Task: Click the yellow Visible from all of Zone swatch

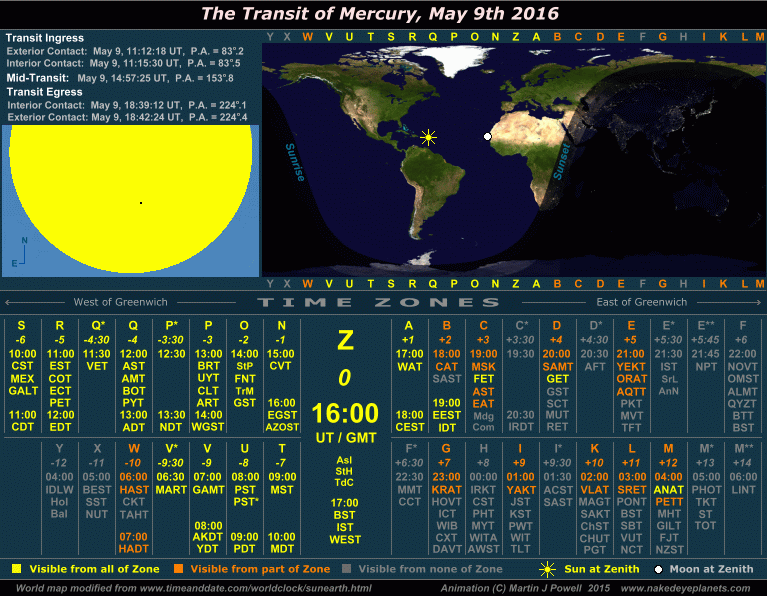Action: pyautogui.click(x=17, y=569)
